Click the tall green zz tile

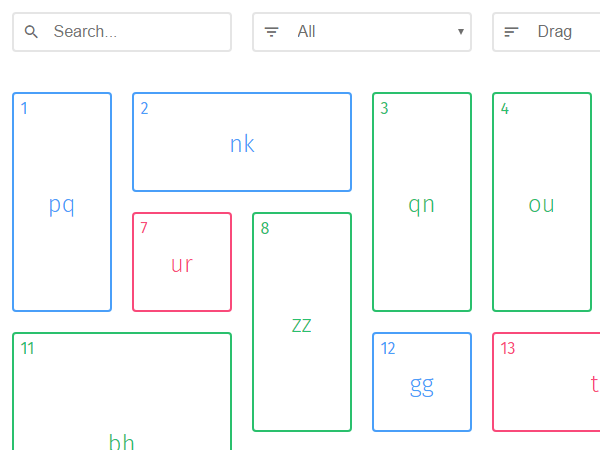click(302, 324)
